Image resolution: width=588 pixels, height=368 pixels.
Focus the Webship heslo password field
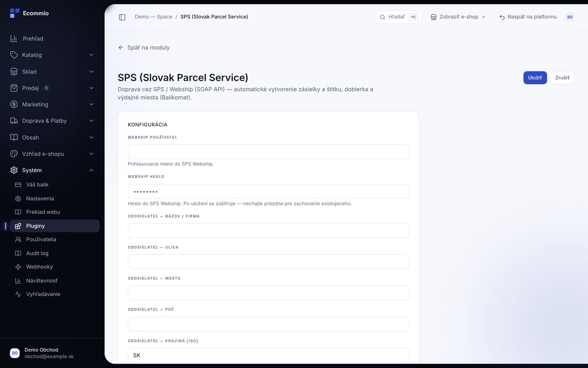click(268, 191)
